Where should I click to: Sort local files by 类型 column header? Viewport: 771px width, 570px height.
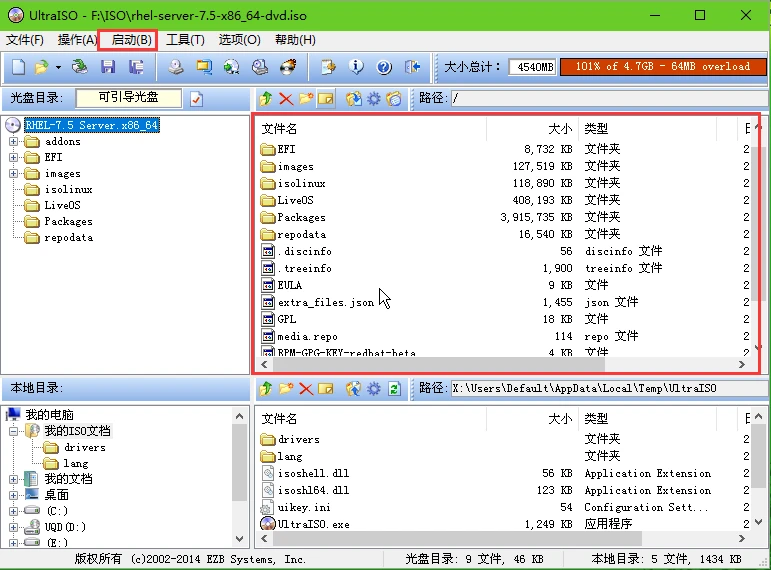click(648, 419)
